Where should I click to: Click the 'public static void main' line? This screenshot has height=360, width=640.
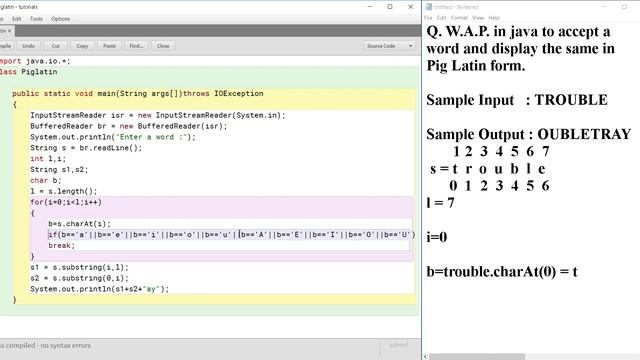(138, 93)
